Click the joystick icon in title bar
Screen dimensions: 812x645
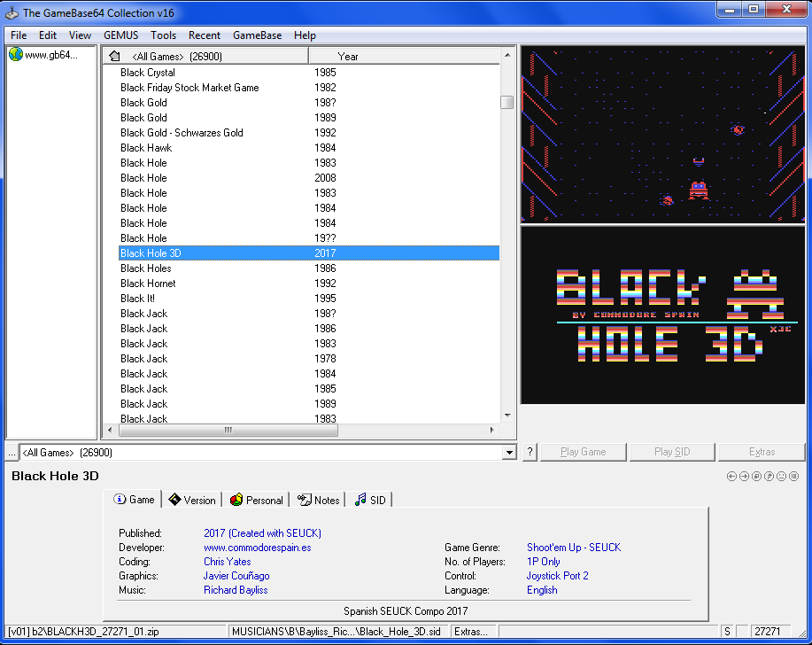pyautogui.click(x=12, y=12)
